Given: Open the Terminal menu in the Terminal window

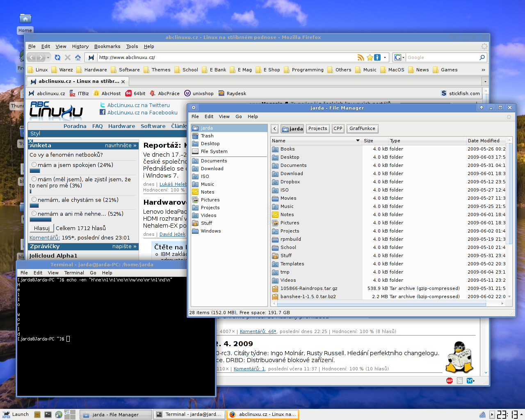Looking at the screenshot, I should point(74,273).
